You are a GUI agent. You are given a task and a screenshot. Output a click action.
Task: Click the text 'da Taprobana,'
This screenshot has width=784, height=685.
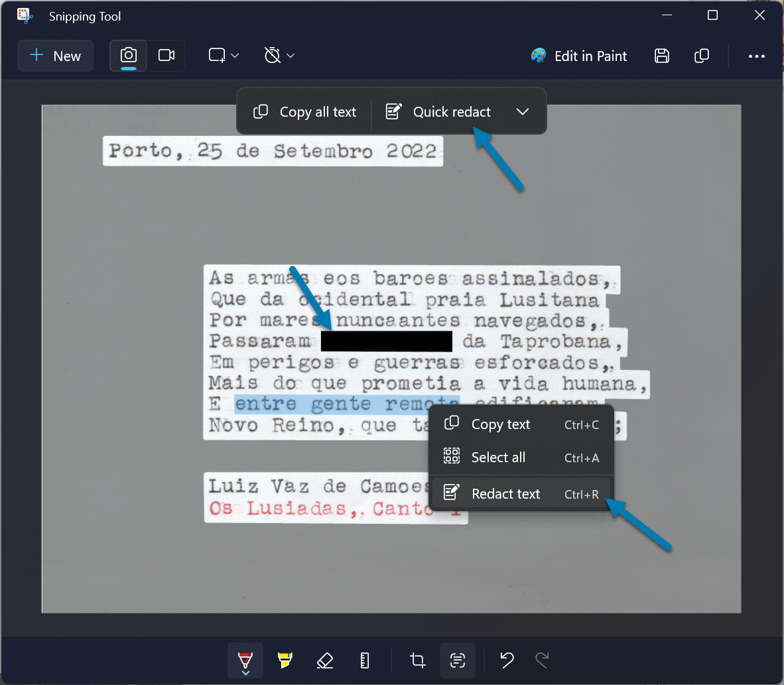543,342
